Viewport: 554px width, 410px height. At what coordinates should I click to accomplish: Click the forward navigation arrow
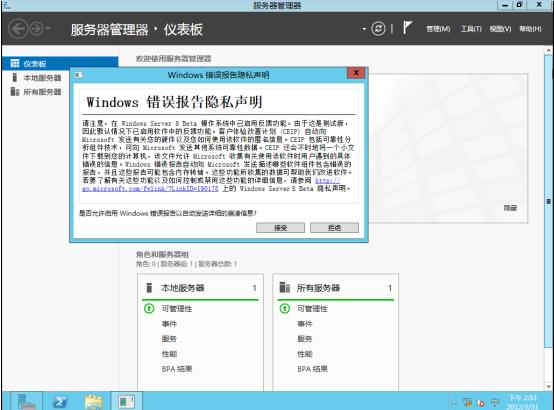(x=36, y=29)
